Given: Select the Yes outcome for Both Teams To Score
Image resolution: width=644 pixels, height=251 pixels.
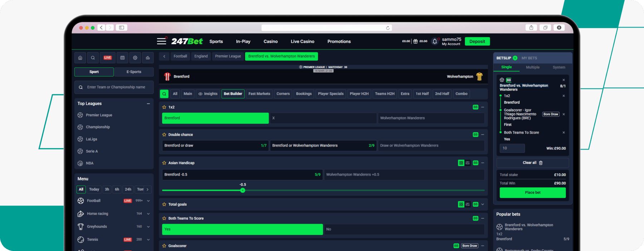Looking at the screenshot, I should click(243, 229).
